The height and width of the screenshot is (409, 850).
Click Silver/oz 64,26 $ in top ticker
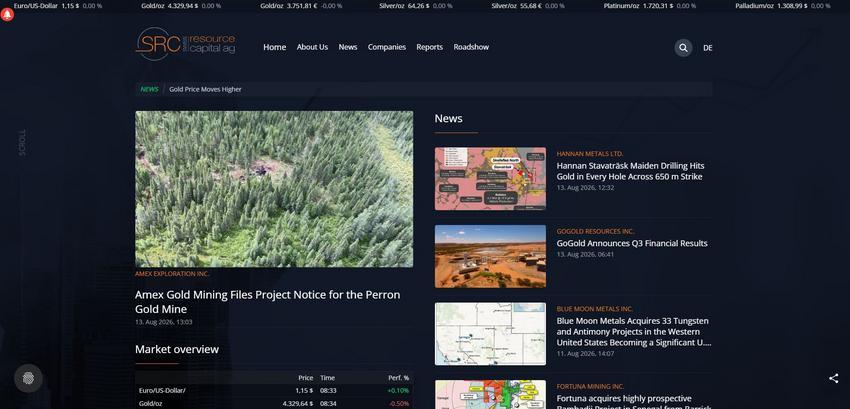click(416, 5)
